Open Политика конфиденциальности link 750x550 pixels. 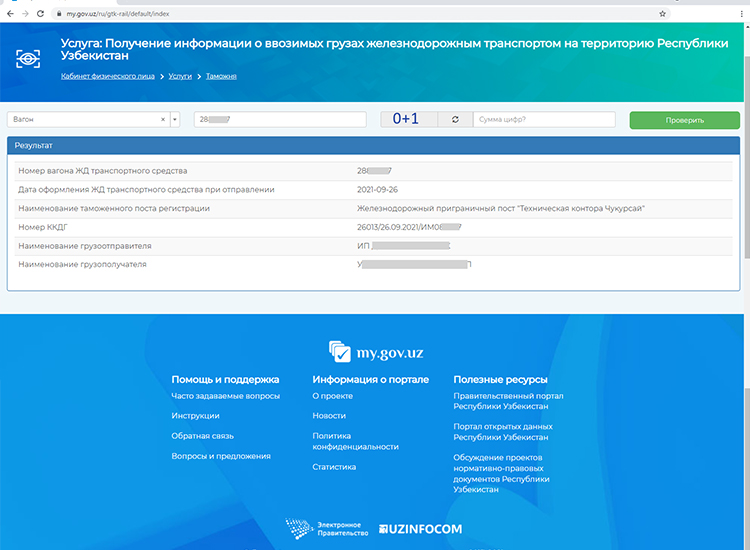coord(355,441)
